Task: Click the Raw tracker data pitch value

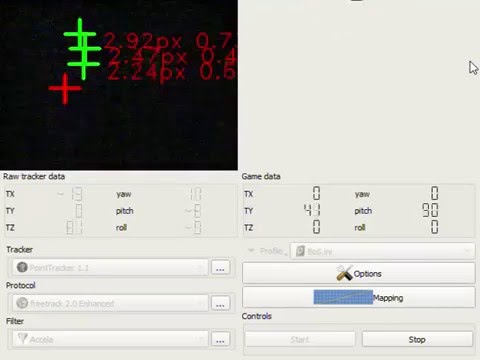Action: pos(193,211)
